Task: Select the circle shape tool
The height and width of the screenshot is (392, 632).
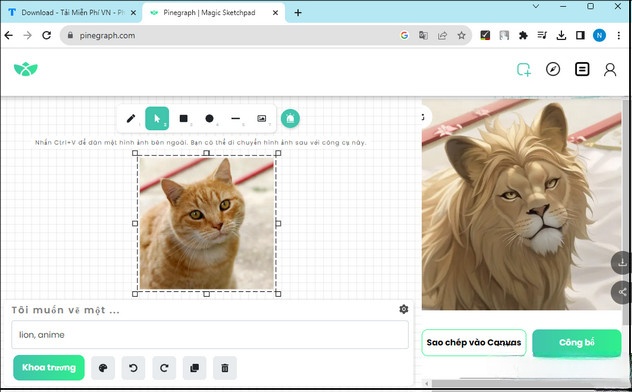Action: tap(209, 118)
